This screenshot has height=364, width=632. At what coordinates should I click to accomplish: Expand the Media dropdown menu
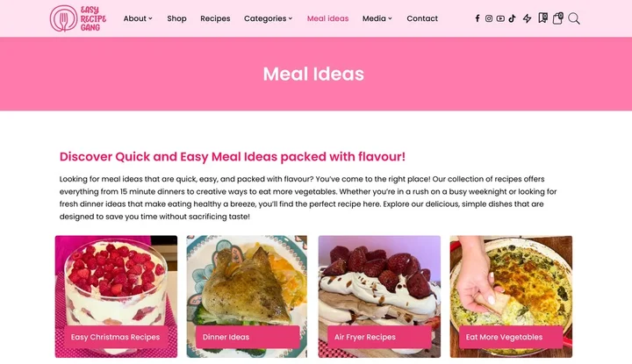(x=377, y=18)
